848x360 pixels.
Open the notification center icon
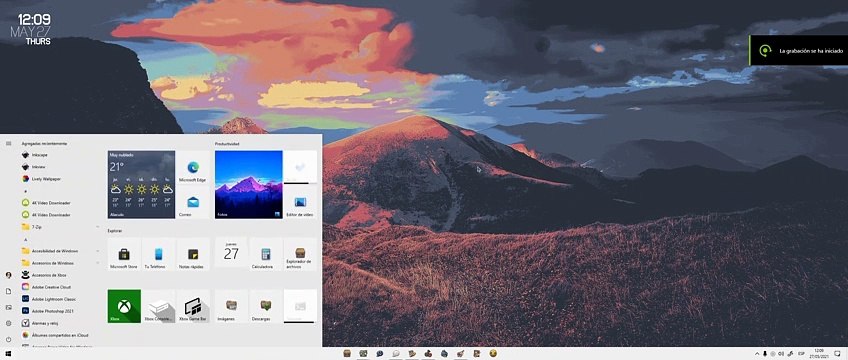(837, 354)
